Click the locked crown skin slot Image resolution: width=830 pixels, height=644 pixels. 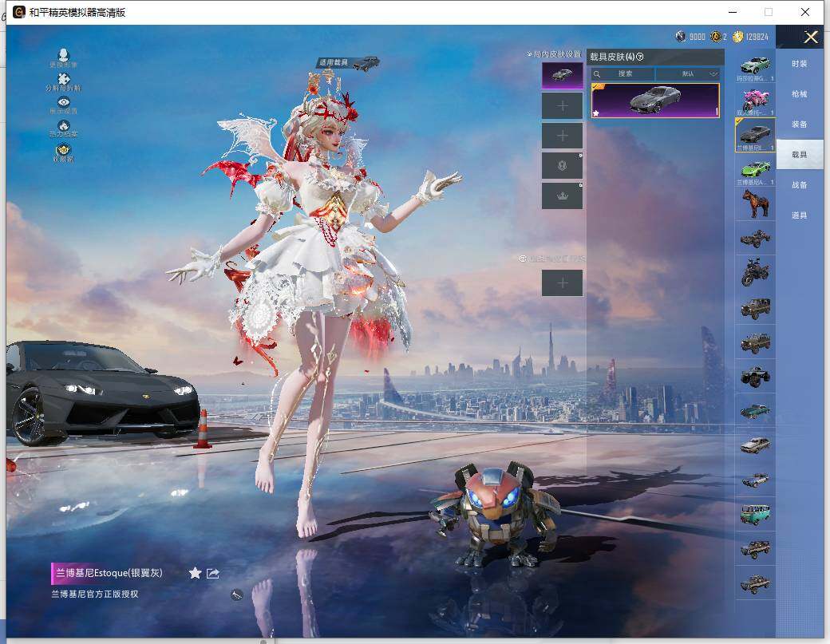point(562,196)
